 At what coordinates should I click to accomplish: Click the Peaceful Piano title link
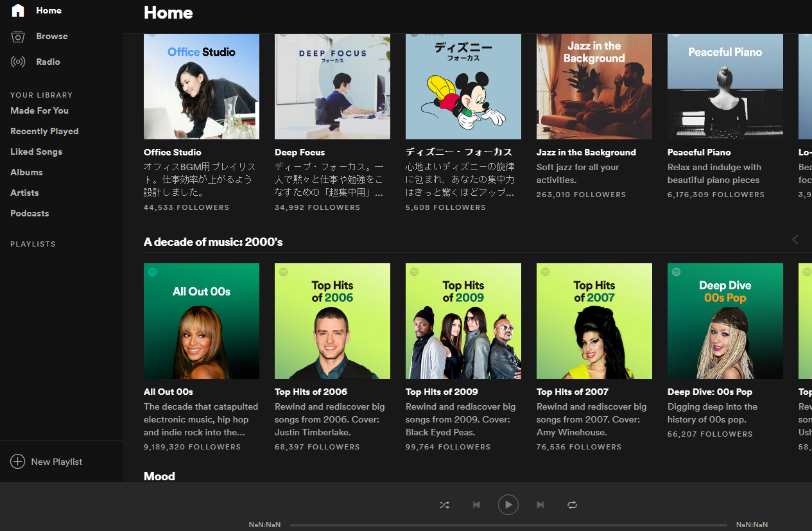pyautogui.click(x=699, y=152)
